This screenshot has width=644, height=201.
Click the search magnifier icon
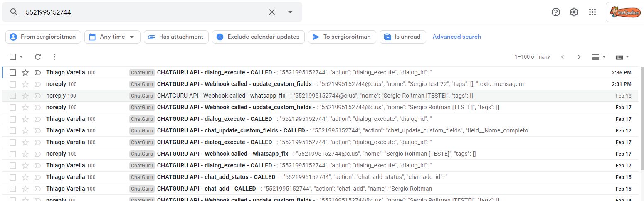[14, 12]
